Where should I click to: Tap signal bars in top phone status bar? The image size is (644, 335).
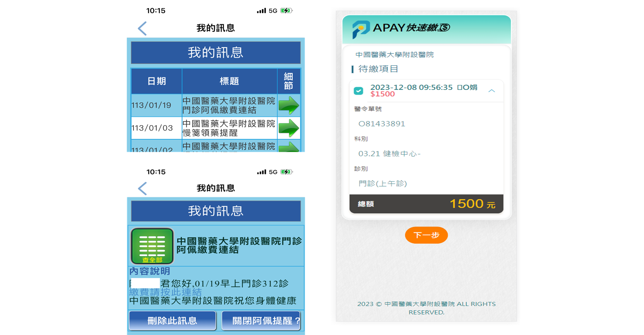click(x=261, y=11)
